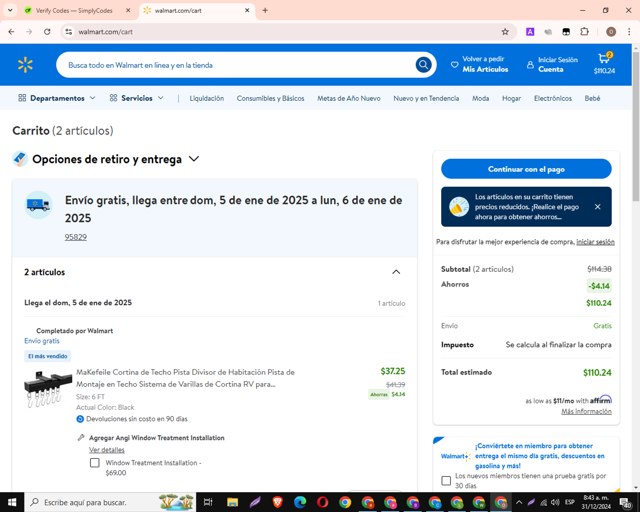Open Nuevo y en Tendencia nav item

[x=426, y=98]
